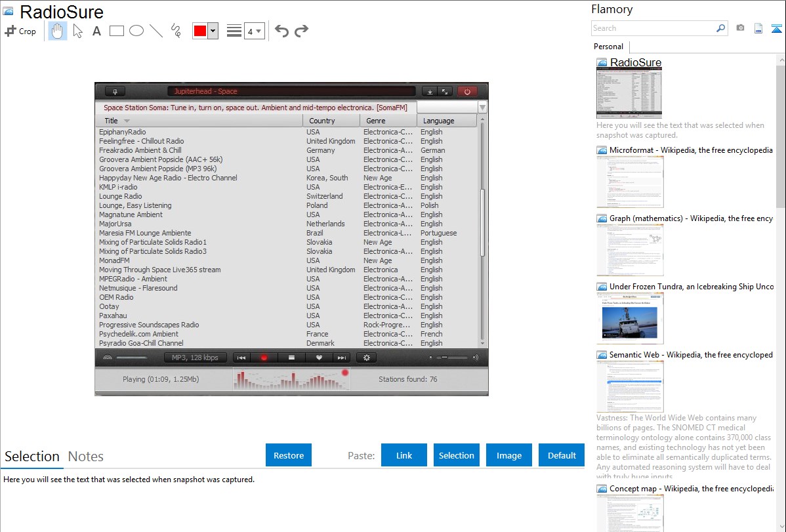Open the Graph (mathematics) snapshot thumbnail
786x532 pixels.
point(630,250)
